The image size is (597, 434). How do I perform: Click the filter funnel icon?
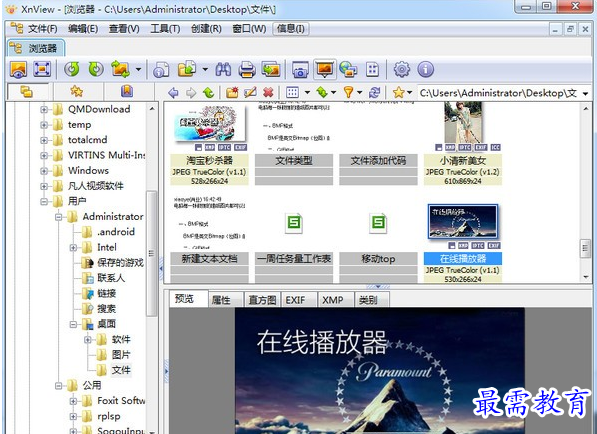click(x=348, y=93)
